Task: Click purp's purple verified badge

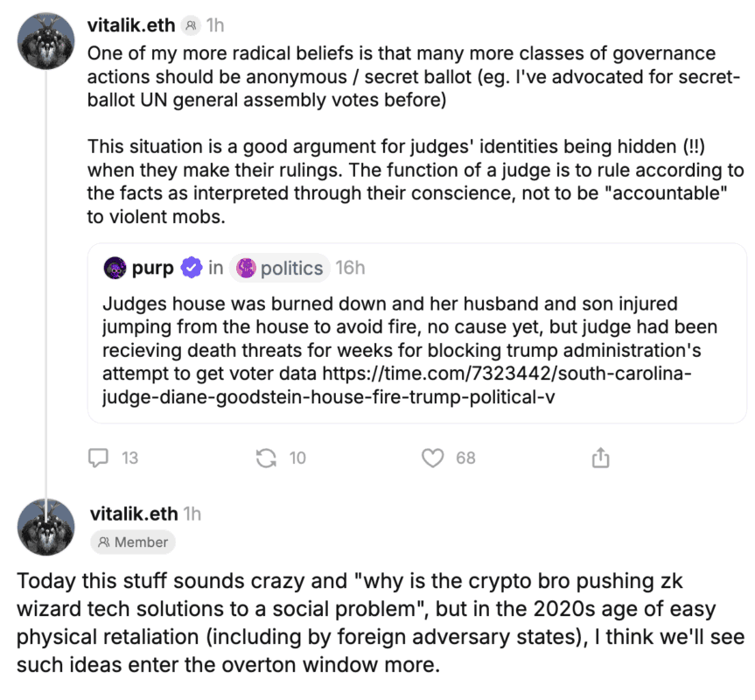Action: (191, 269)
